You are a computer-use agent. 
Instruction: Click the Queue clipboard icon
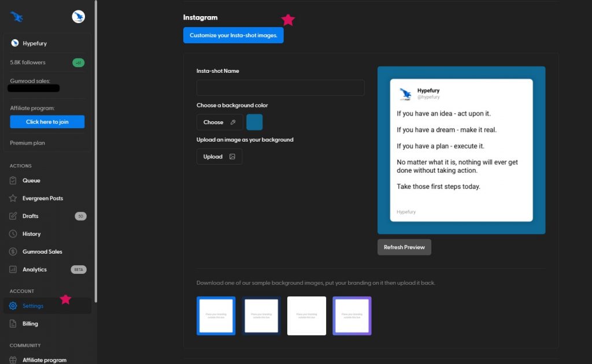[13, 180]
